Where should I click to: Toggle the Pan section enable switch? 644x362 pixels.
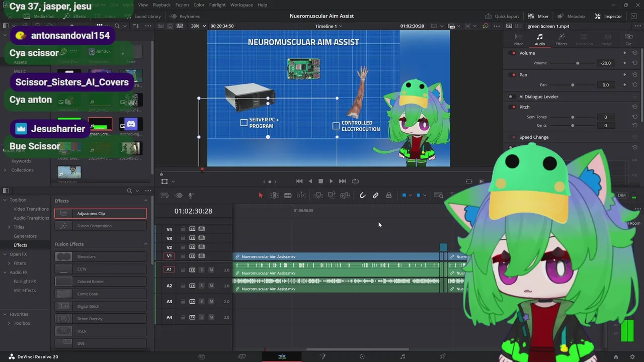[x=513, y=75]
